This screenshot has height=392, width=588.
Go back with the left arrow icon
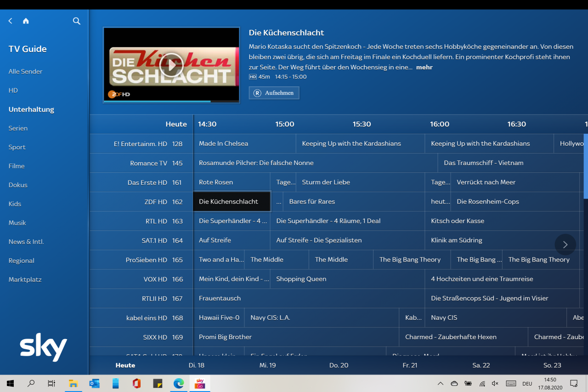[x=11, y=21]
